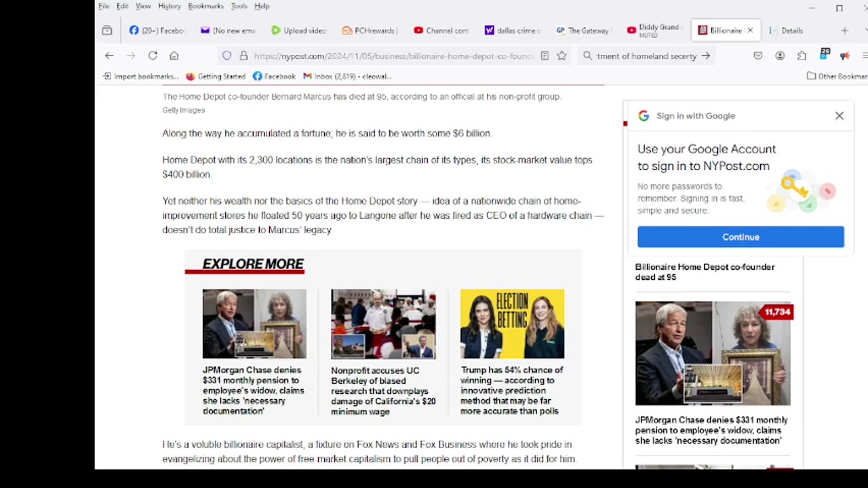Open Nonprofit accuses UC Berkeley headline
The height and width of the screenshot is (488, 868).
point(383,391)
